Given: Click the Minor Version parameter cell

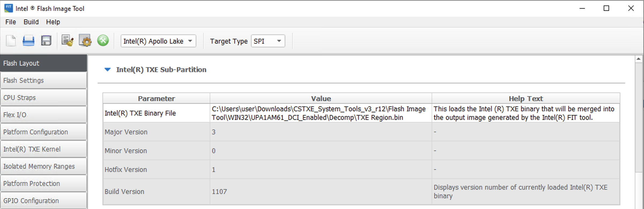Looking at the screenshot, I should click(x=156, y=151).
